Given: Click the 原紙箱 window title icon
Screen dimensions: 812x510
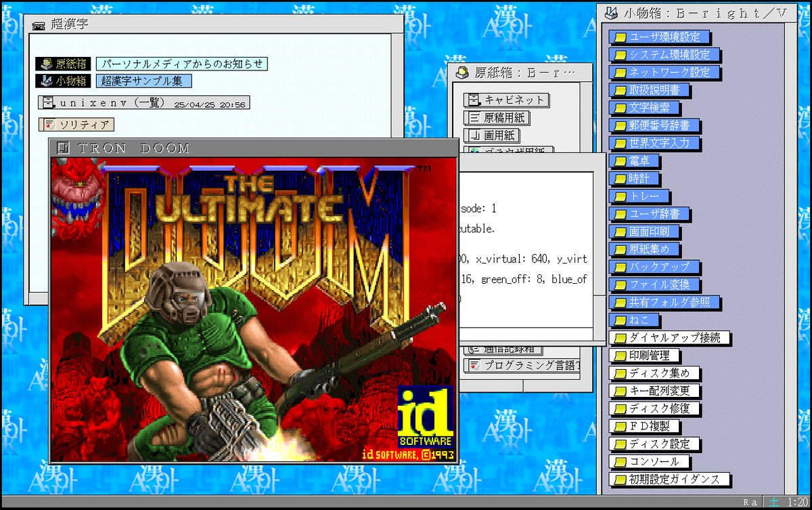Looking at the screenshot, I should click(463, 72).
